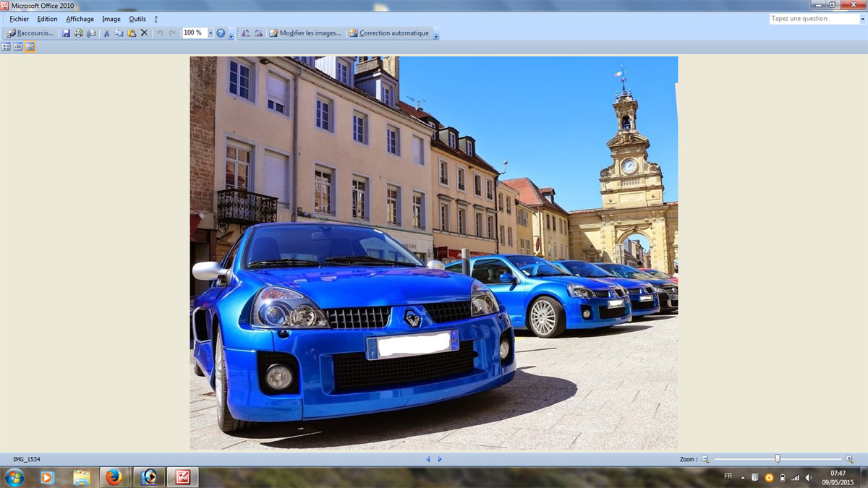Select single picture view mode

tap(30, 47)
